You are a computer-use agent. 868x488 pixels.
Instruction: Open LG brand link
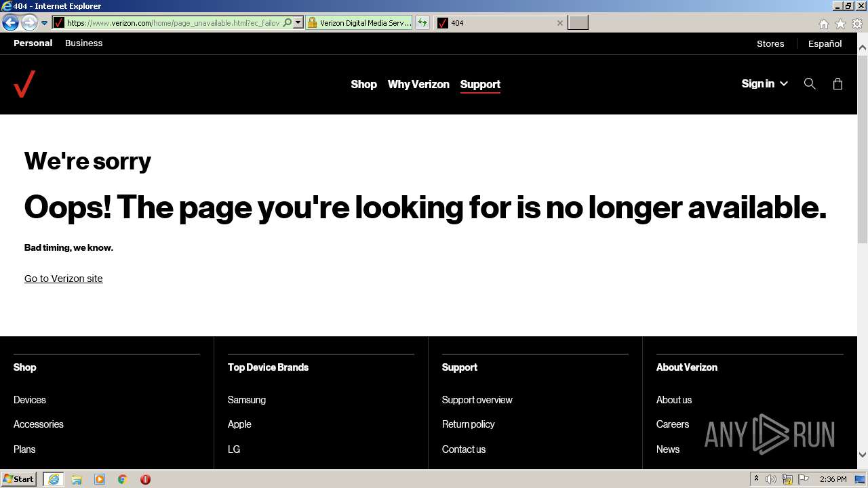coord(234,449)
